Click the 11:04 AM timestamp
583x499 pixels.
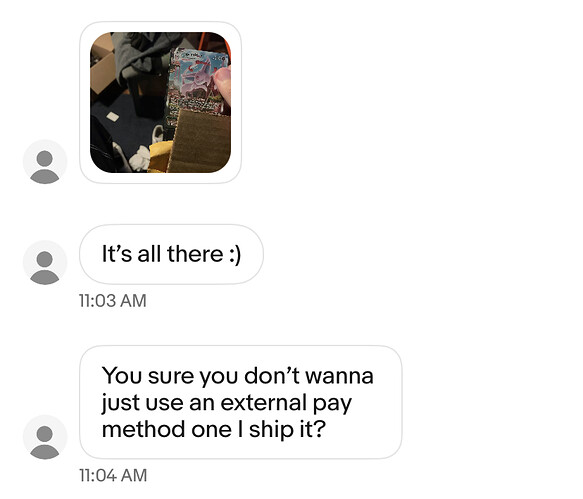point(113,476)
